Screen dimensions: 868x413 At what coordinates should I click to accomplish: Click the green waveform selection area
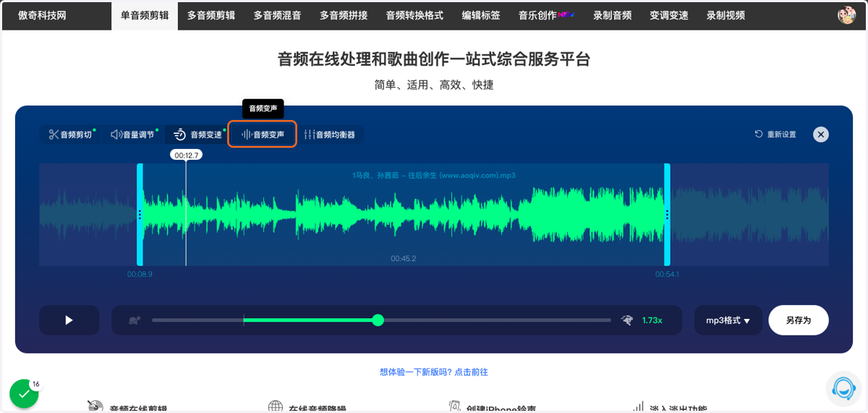point(403,215)
